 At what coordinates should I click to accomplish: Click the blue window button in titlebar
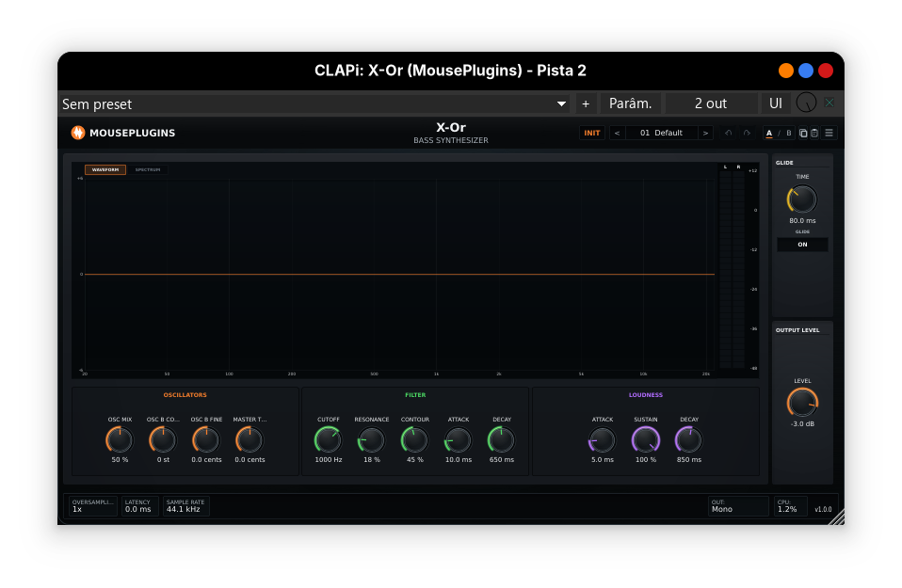[806, 71]
